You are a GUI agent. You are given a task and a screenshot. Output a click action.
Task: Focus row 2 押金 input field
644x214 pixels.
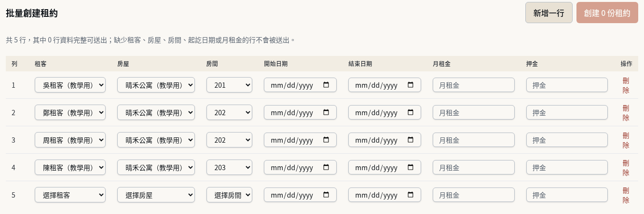coord(567,112)
